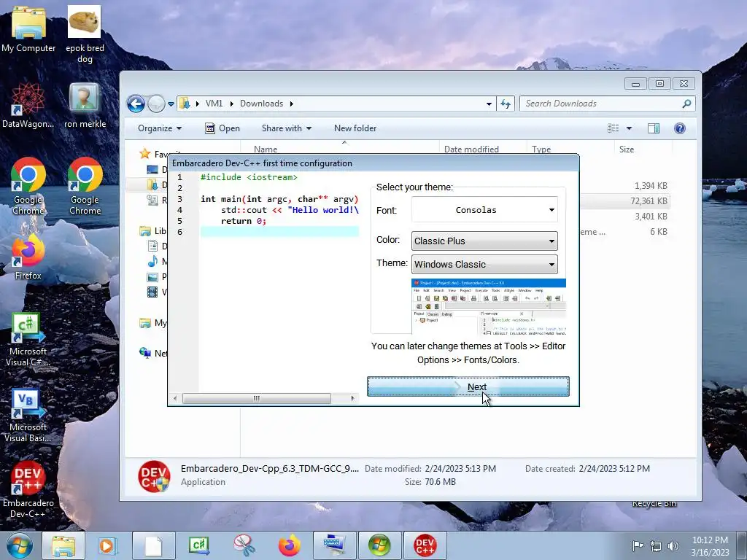Image resolution: width=747 pixels, height=560 pixels.
Task: Open the Font dropdown showing Consolas
Action: [484, 210]
